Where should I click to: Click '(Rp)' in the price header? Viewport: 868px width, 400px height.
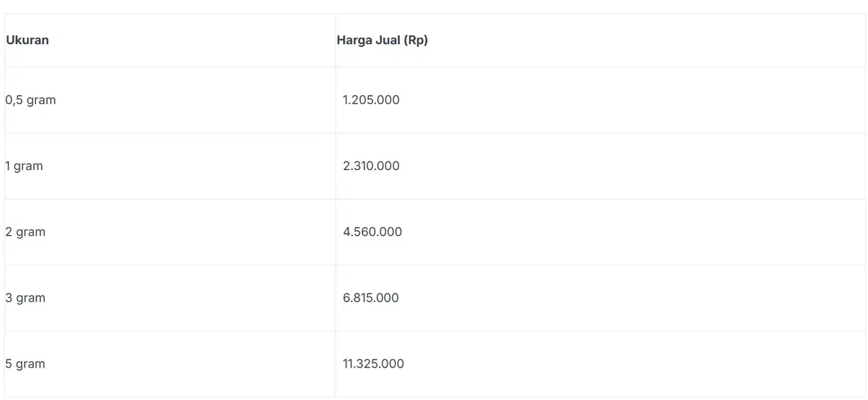coord(417,41)
